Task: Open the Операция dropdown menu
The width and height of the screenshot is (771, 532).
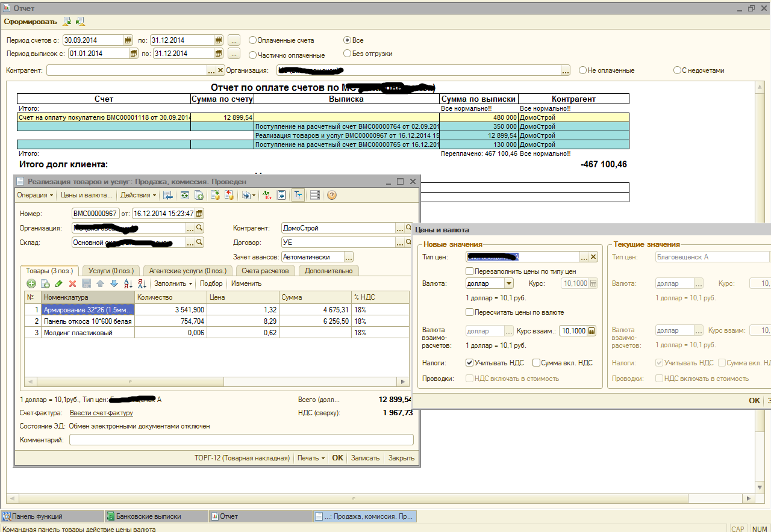Action: [35, 195]
